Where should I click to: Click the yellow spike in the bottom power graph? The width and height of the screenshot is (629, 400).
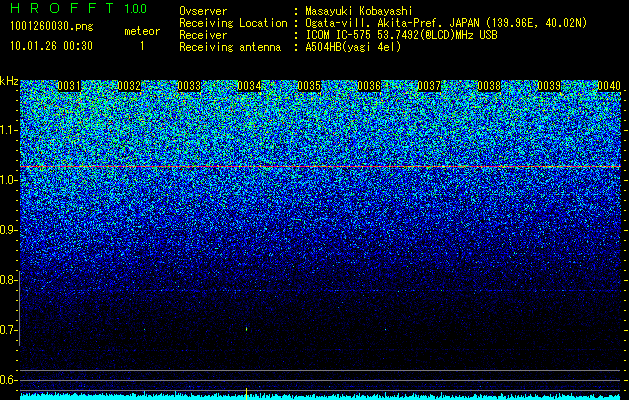point(246,394)
